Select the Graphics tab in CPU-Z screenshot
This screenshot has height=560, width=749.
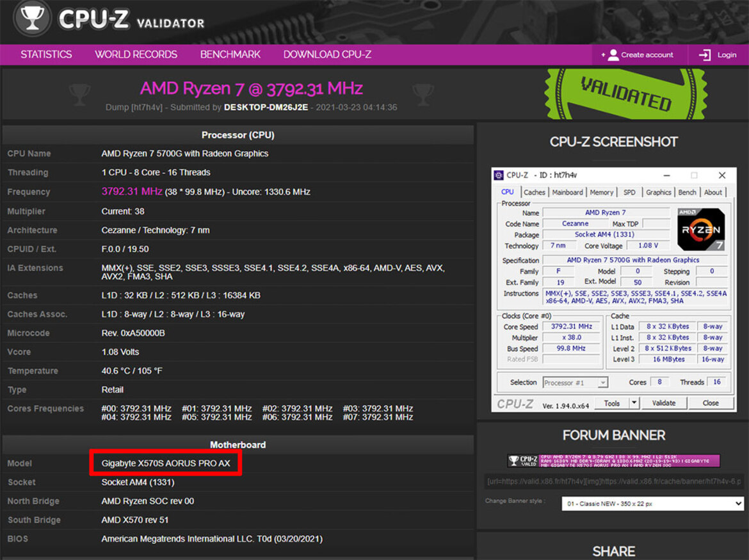[x=658, y=192]
